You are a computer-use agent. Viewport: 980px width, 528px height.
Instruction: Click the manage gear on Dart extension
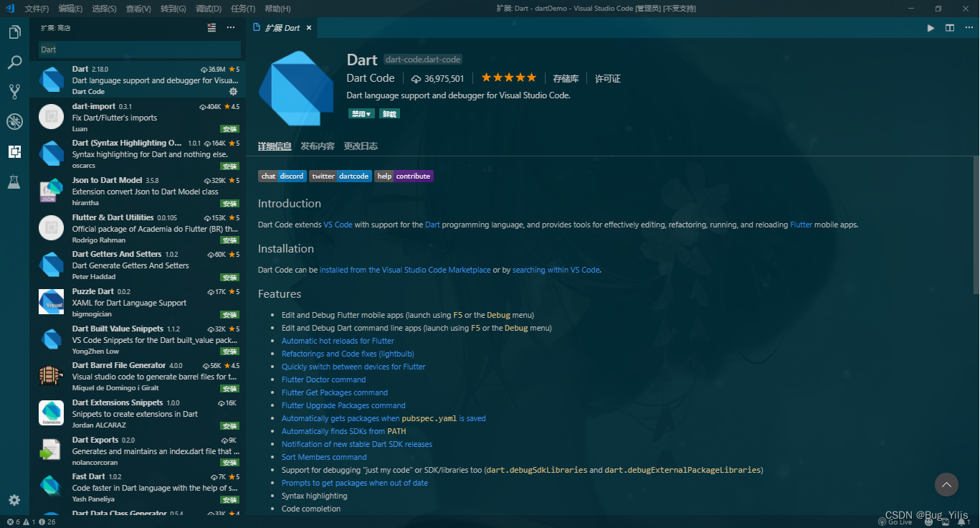pos(233,91)
